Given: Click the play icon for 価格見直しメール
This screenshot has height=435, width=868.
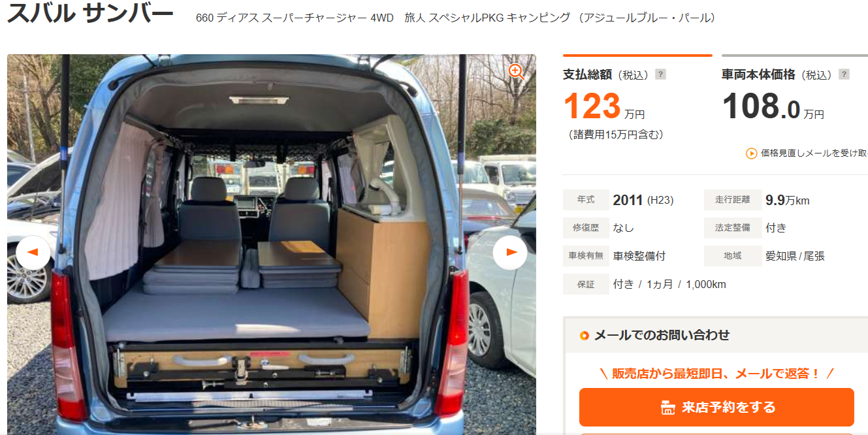Looking at the screenshot, I should (x=752, y=153).
